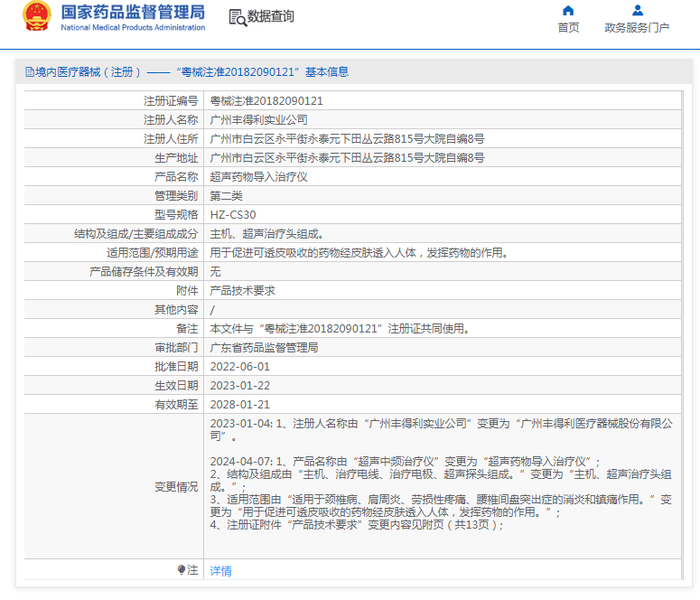This screenshot has width=700, height=600.
Task: Click the 注册人住所 address value
Action: [348, 139]
